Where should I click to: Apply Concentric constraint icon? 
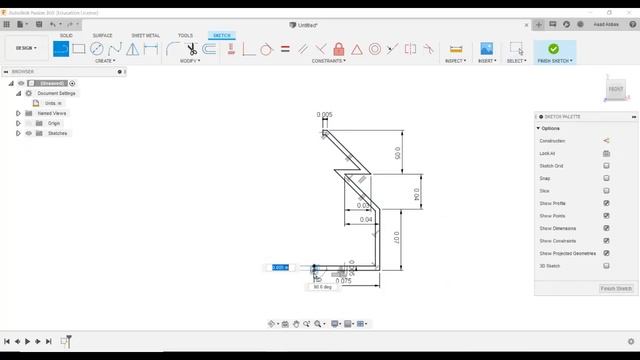point(375,49)
